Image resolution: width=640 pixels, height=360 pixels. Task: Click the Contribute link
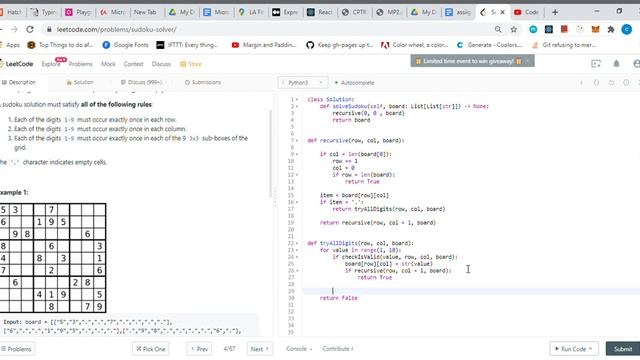tap(338, 349)
